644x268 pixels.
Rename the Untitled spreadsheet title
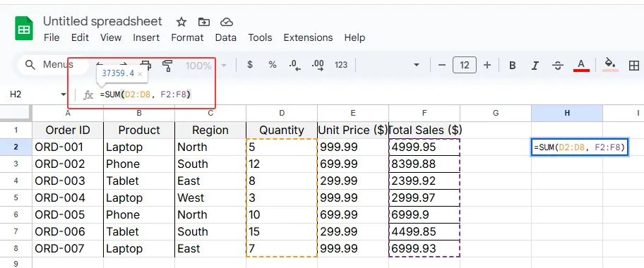point(102,21)
